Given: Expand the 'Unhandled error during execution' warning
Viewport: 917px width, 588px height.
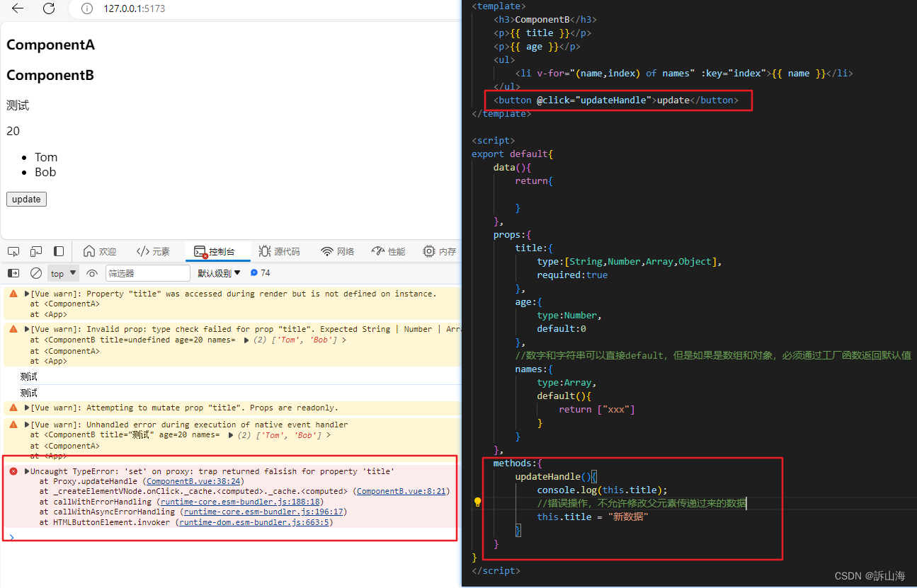Looking at the screenshot, I should point(27,425).
